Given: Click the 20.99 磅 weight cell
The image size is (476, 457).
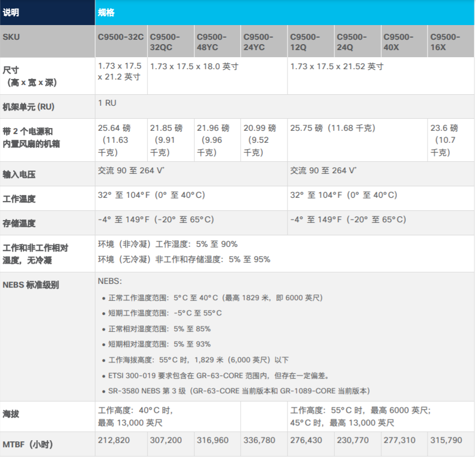Looking at the screenshot, I should (264, 140).
